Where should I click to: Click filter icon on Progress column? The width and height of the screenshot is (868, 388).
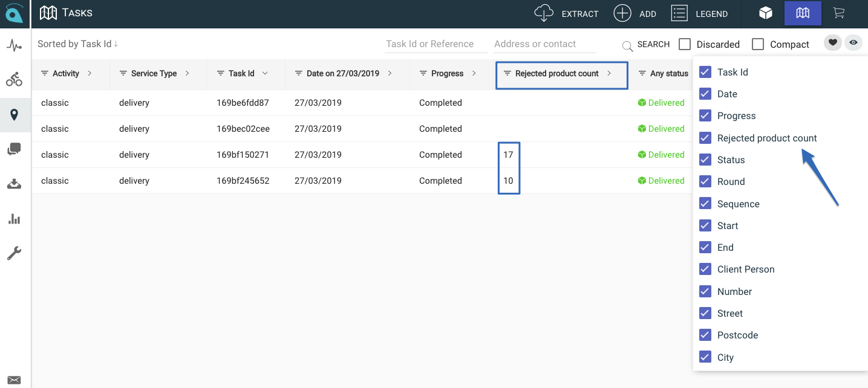tap(423, 73)
